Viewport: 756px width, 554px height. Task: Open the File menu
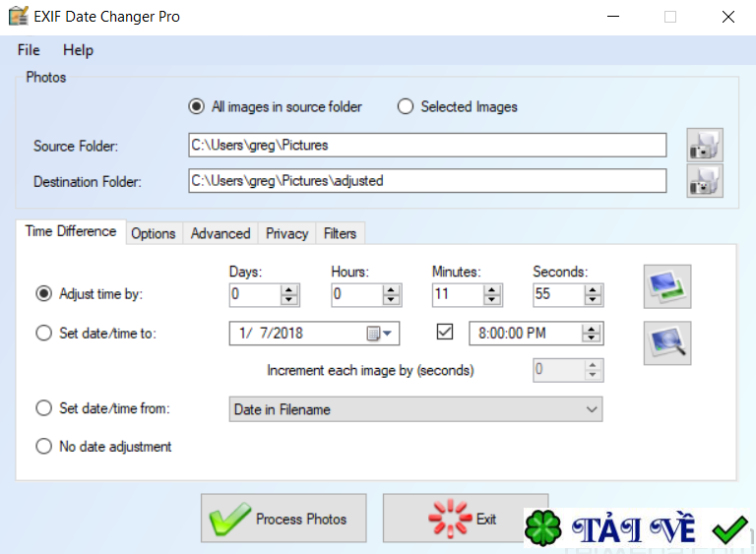pos(29,50)
